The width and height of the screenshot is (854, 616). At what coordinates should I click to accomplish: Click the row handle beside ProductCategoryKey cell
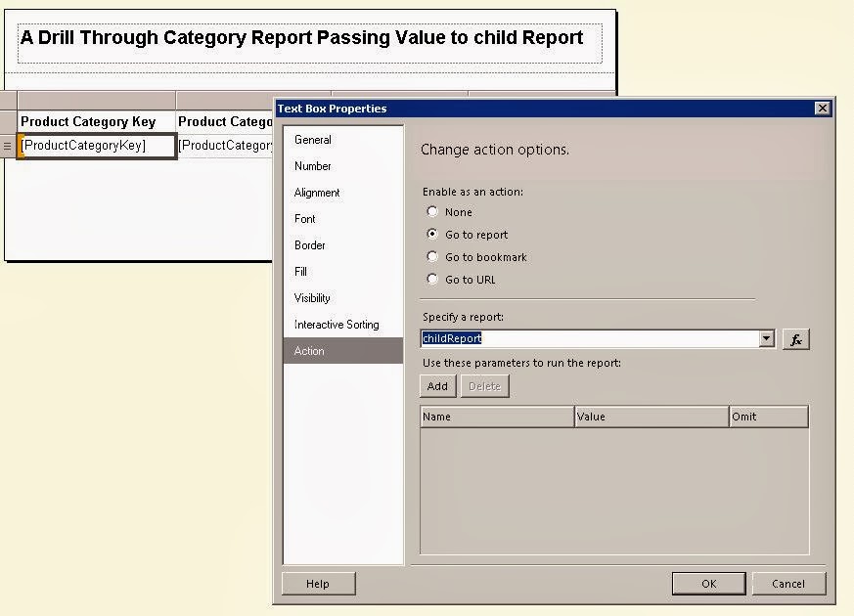(x=7, y=145)
